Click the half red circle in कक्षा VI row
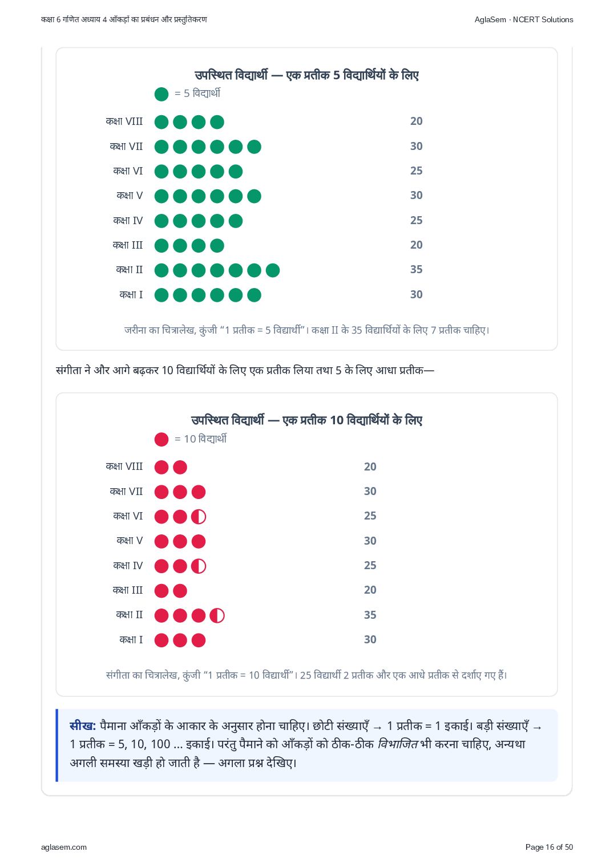 (199, 517)
